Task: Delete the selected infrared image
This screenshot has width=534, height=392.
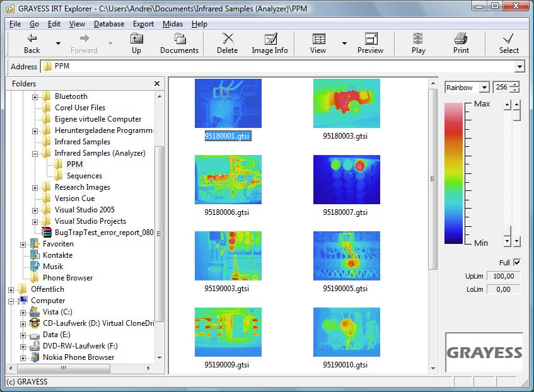Action: (x=226, y=43)
